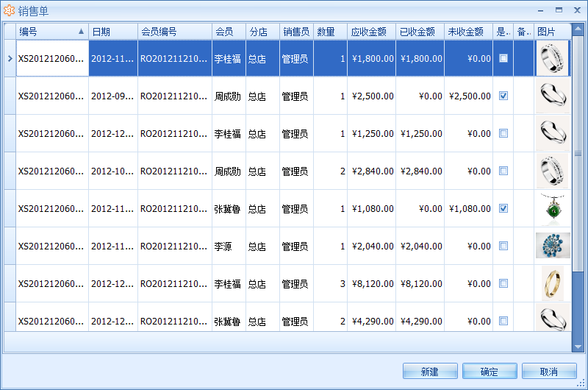Select 周成勋 in the ¥2,840.00 row
588x390 pixels.
pos(229,171)
